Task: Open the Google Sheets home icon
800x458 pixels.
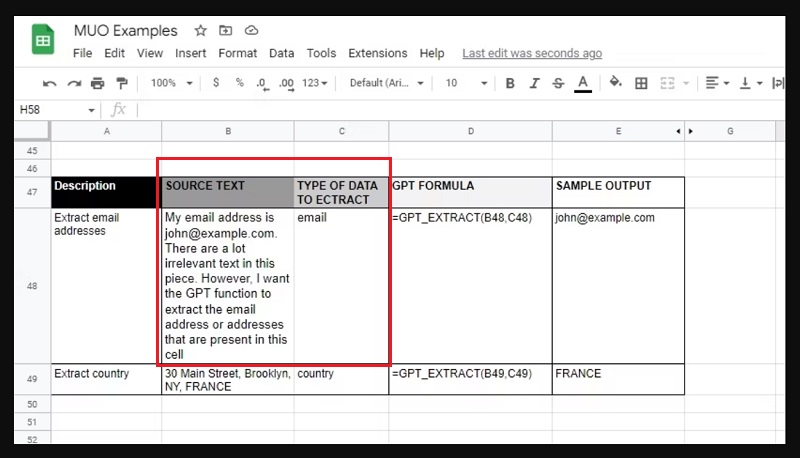Action: (43, 39)
